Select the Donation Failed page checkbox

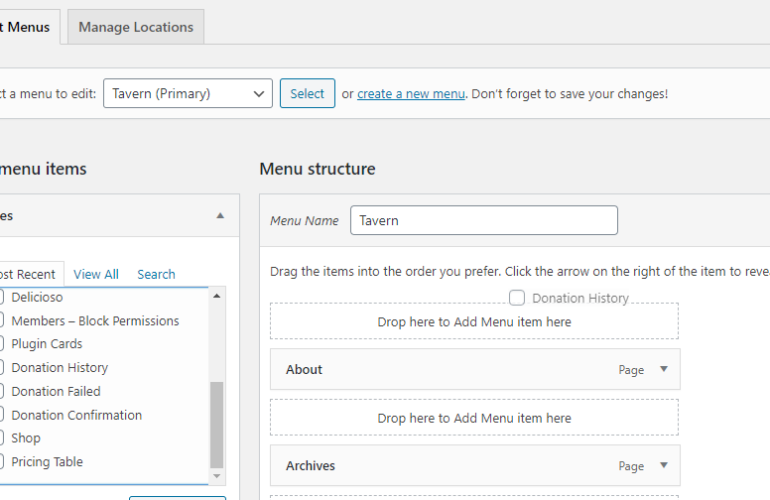pos(2,391)
